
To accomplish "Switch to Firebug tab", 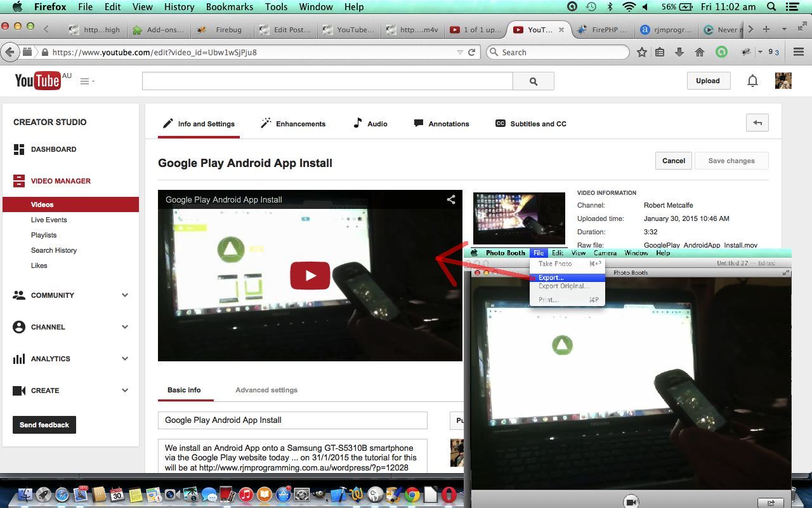I will click(x=221, y=29).
